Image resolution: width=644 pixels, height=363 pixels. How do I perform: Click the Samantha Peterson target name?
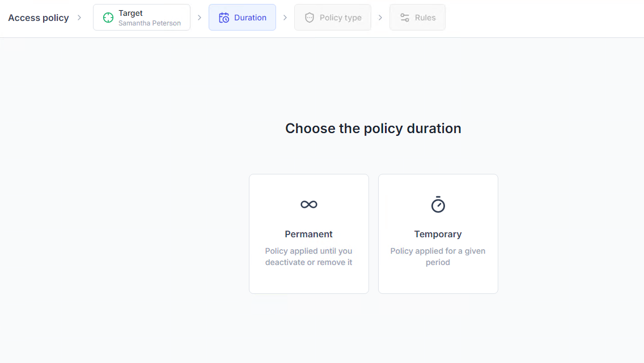(150, 23)
